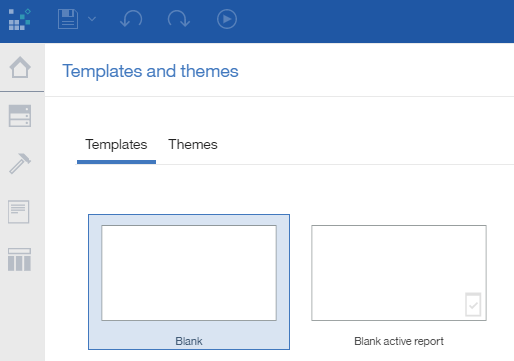The image size is (514, 361).
Task: Click the 'Blank' template label
Action: pyautogui.click(x=189, y=341)
